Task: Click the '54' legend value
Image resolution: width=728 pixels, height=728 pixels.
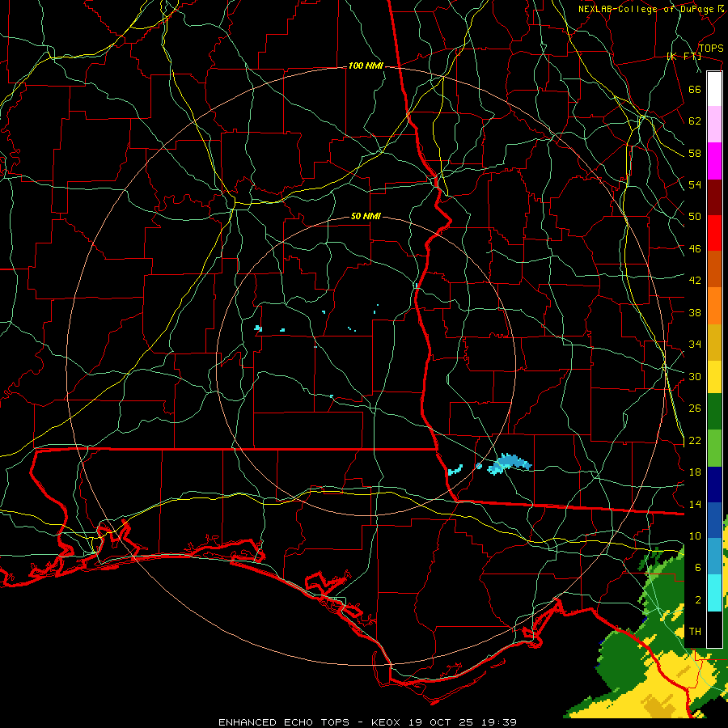Action: [x=695, y=184]
